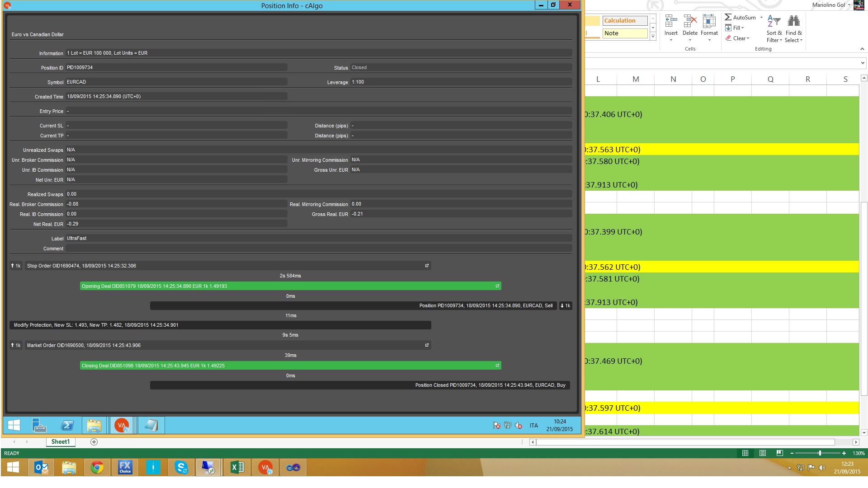Click the Excel horizontal scrollbar track
Viewport: 868px width, 488px height.
tap(685, 442)
